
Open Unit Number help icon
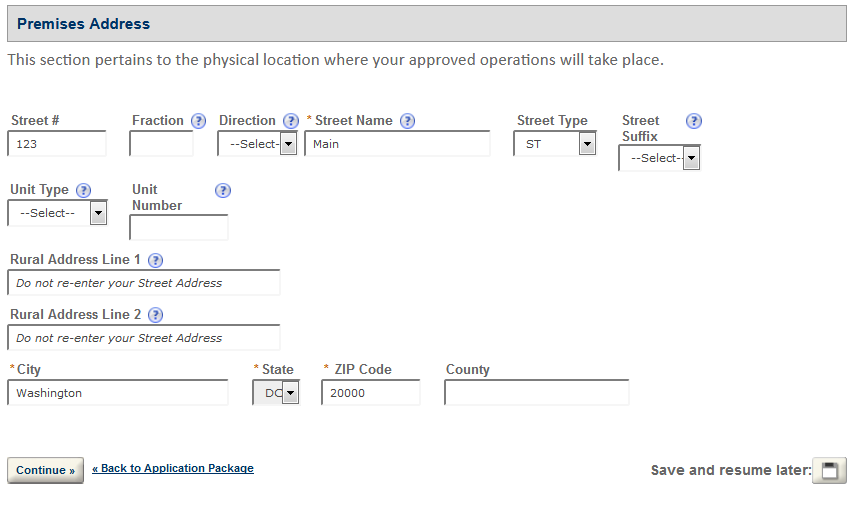223,190
